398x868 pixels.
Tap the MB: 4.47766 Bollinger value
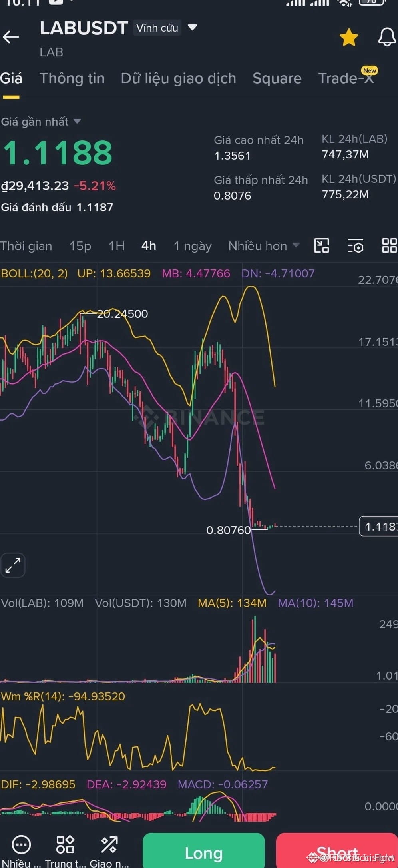click(196, 273)
